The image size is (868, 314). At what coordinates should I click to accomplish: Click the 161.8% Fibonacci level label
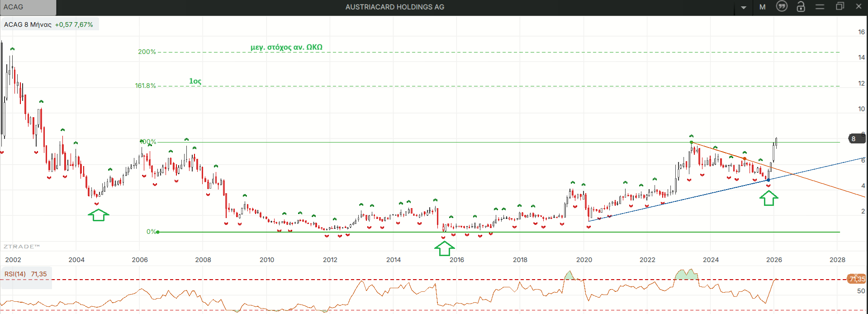[x=145, y=86]
